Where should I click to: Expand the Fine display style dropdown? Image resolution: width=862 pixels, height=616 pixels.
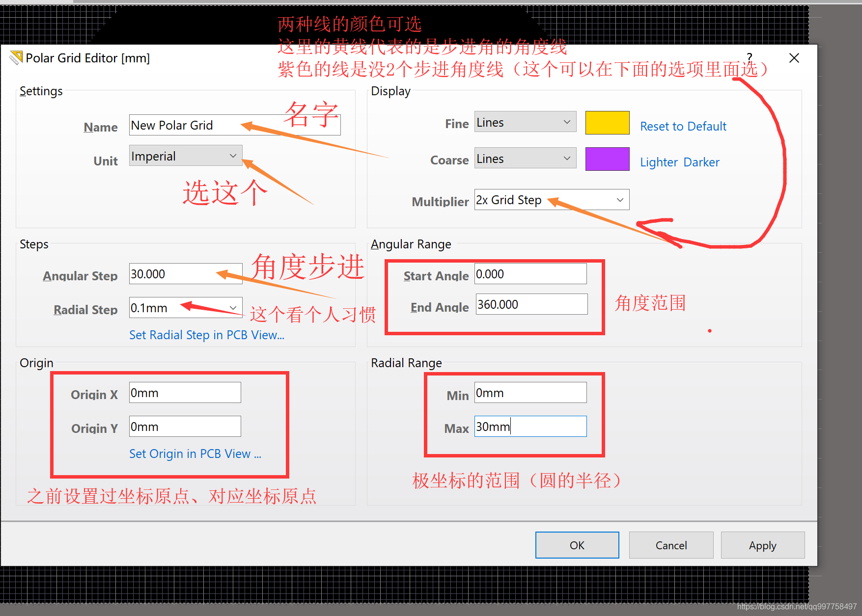pos(525,122)
